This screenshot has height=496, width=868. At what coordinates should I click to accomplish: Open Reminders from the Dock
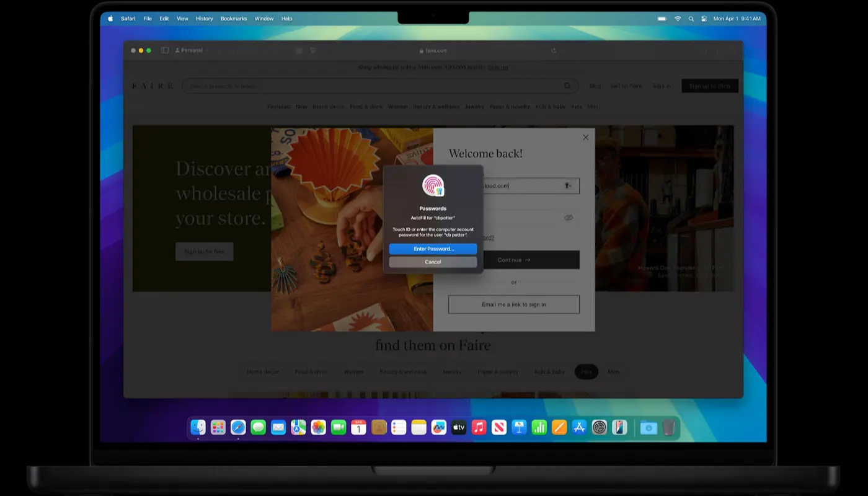pyautogui.click(x=399, y=427)
